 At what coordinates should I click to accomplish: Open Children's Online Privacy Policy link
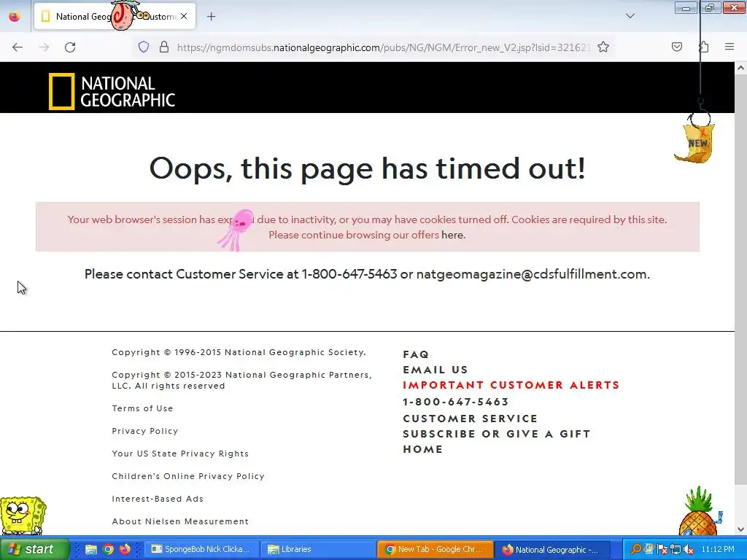[188, 476]
